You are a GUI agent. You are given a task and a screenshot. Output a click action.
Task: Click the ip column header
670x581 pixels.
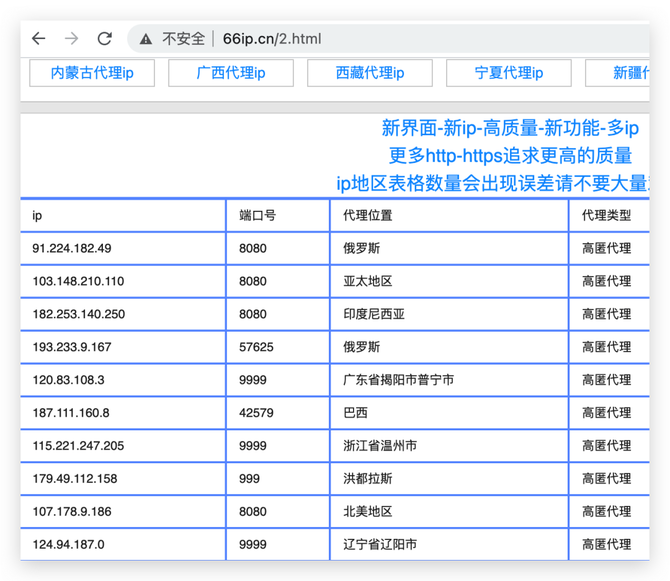point(37,215)
